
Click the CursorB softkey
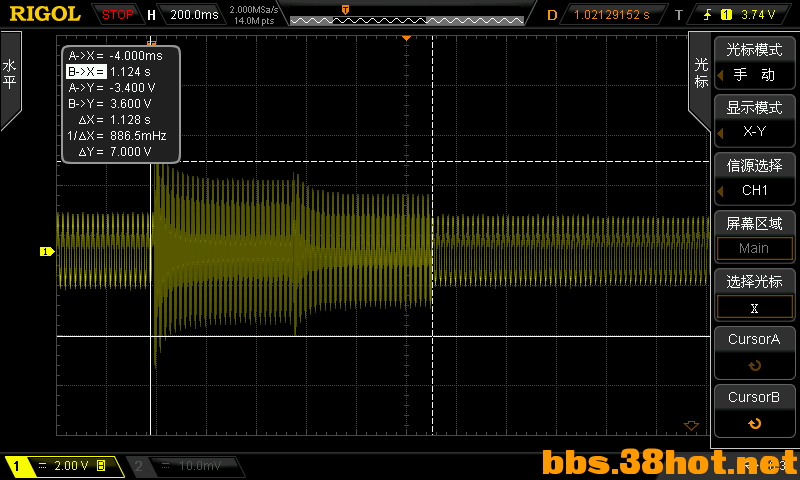click(754, 411)
